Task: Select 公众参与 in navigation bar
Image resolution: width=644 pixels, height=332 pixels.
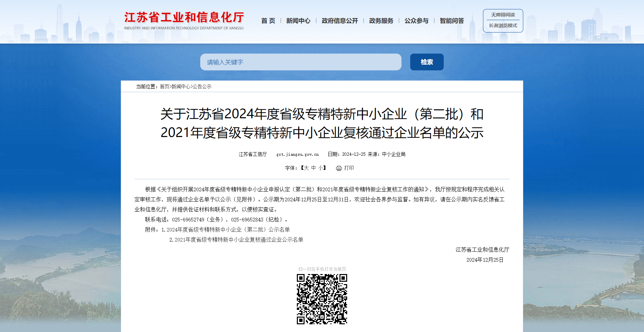Action: (416, 21)
